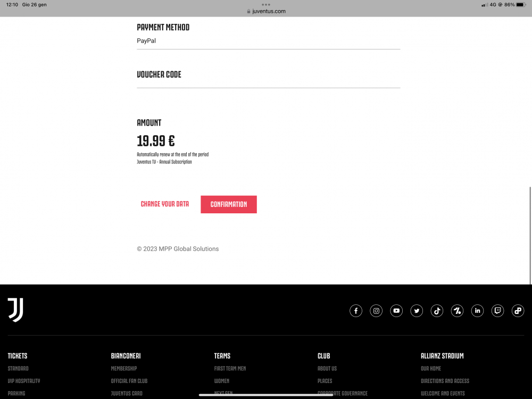The height and width of the screenshot is (399, 532).
Task: Open the VIP Hospitality link
Action: (x=24, y=381)
